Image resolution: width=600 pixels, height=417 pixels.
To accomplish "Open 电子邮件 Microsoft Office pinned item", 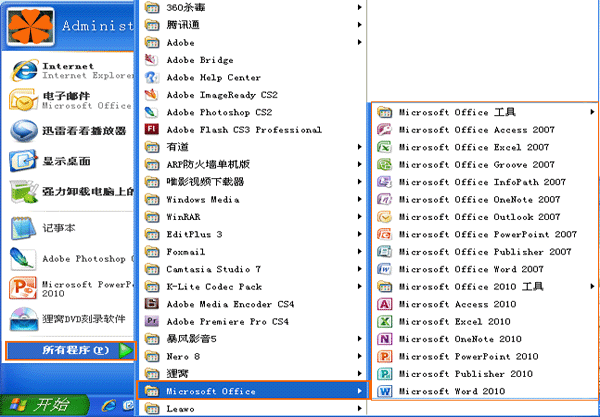I will pos(68,100).
